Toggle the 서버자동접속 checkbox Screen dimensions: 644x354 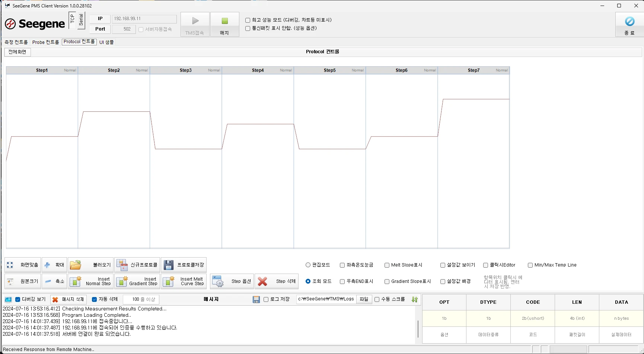(141, 29)
